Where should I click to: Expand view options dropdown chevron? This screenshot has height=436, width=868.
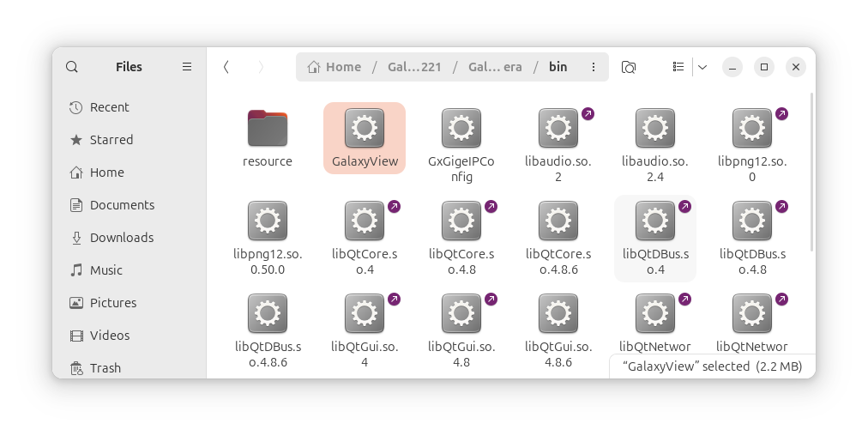point(702,67)
